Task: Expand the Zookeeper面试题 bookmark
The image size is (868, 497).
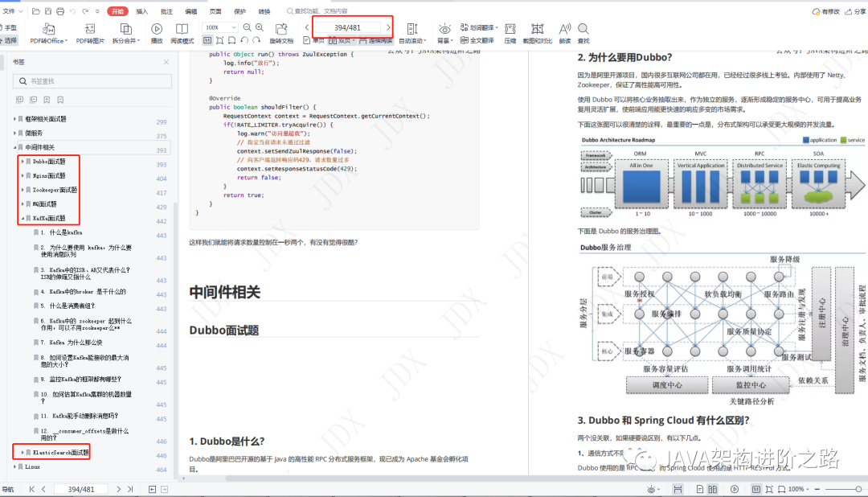Action: click(23, 190)
